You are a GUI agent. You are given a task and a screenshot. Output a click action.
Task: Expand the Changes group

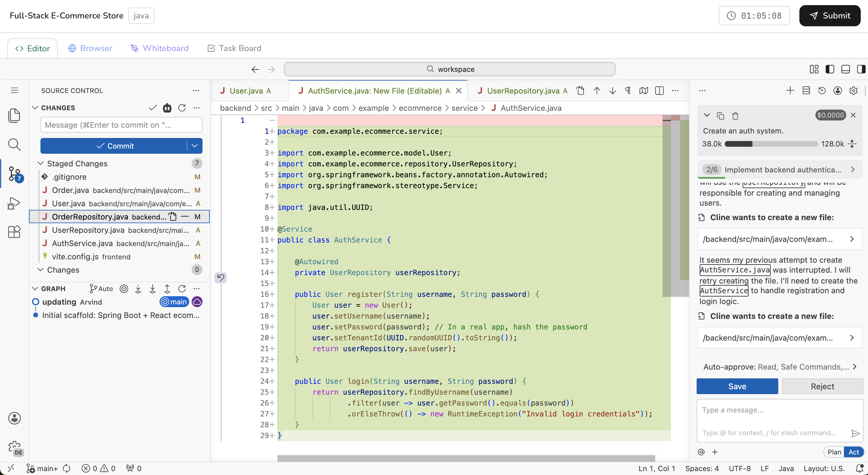(x=40, y=270)
